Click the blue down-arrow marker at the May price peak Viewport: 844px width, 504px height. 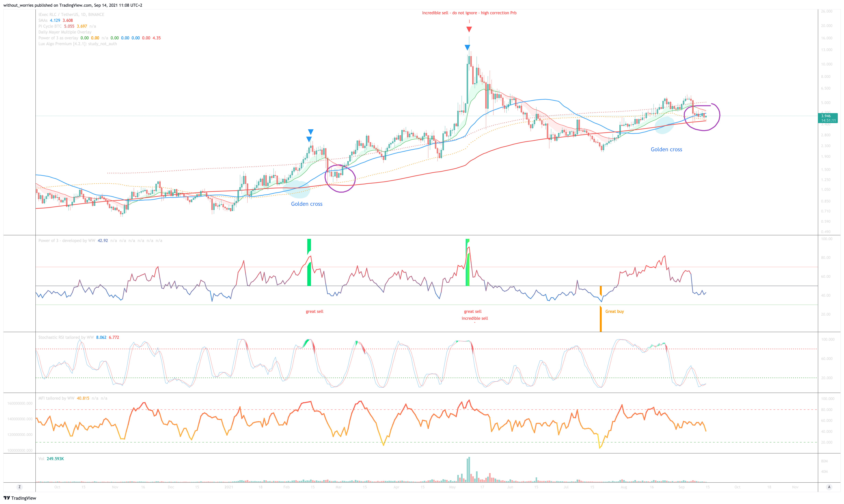pyautogui.click(x=468, y=48)
